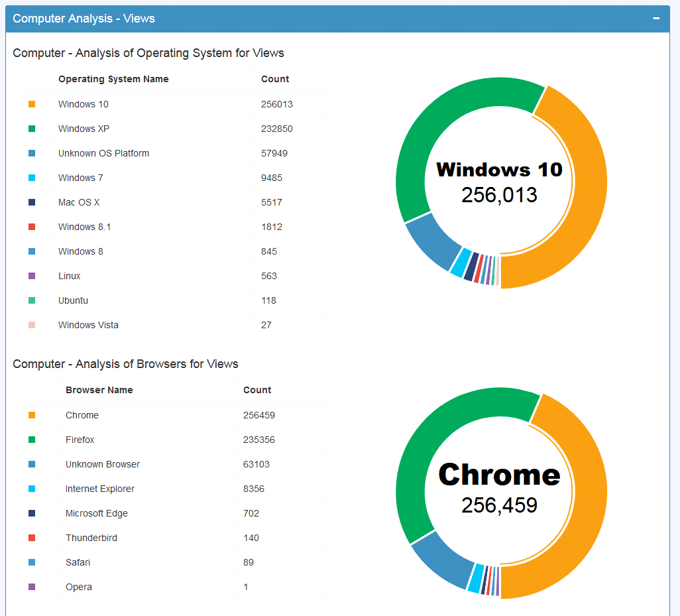680x616 pixels.
Task: Select the red Windows 8.1 legend marker
Action: click(x=32, y=227)
